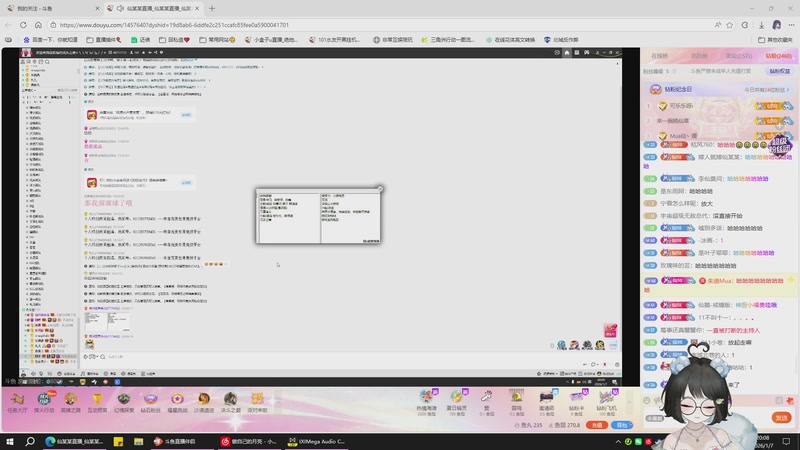Open the 烽火行动 activity icon
Image resolution: width=800 pixels, height=450 pixels.
coord(44,402)
